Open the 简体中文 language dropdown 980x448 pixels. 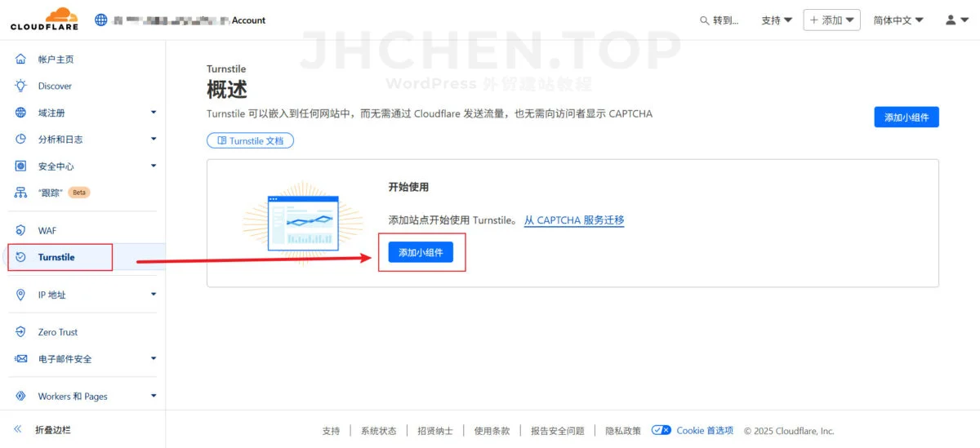[898, 20]
